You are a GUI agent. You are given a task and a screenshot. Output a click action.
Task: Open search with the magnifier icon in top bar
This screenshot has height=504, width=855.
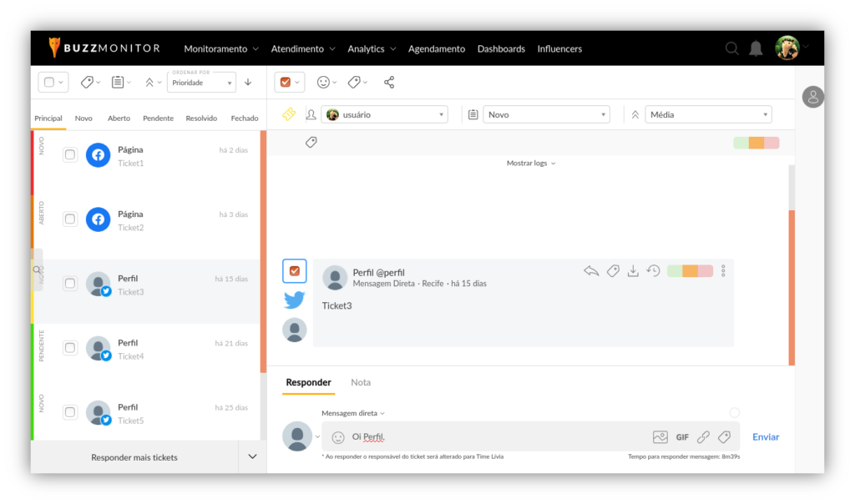coord(732,48)
